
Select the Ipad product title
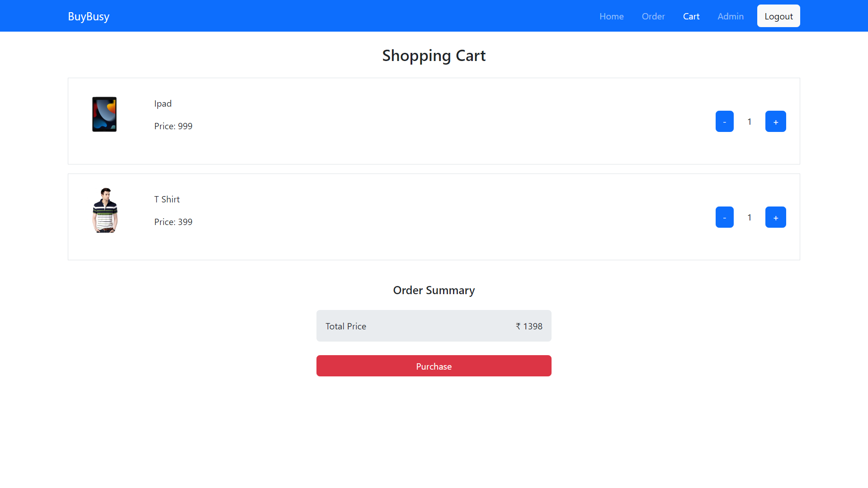(x=162, y=103)
